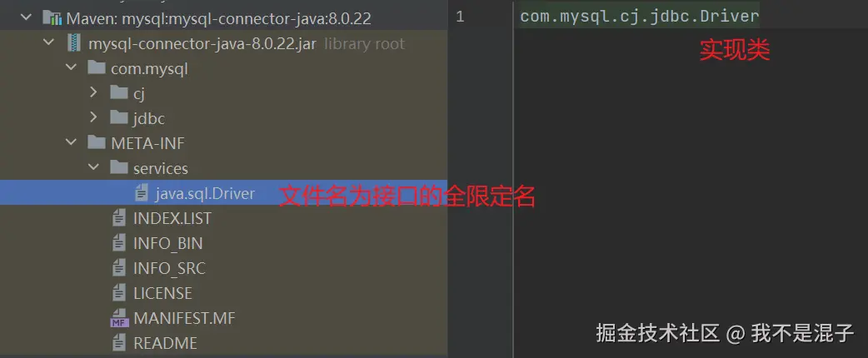Expand the cj folder chevron
868x358 pixels.
click(93, 92)
